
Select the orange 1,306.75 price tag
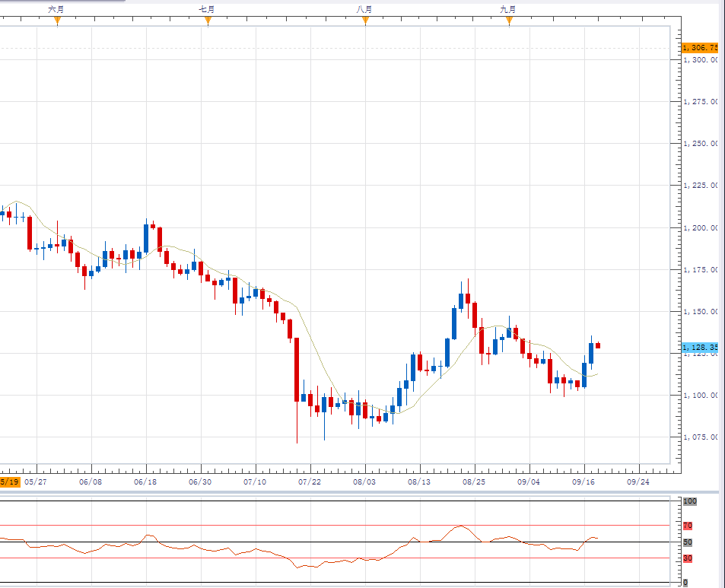tap(701, 47)
